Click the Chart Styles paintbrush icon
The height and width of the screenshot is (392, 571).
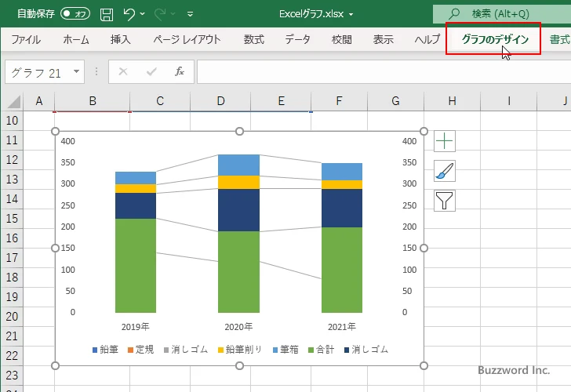445,171
